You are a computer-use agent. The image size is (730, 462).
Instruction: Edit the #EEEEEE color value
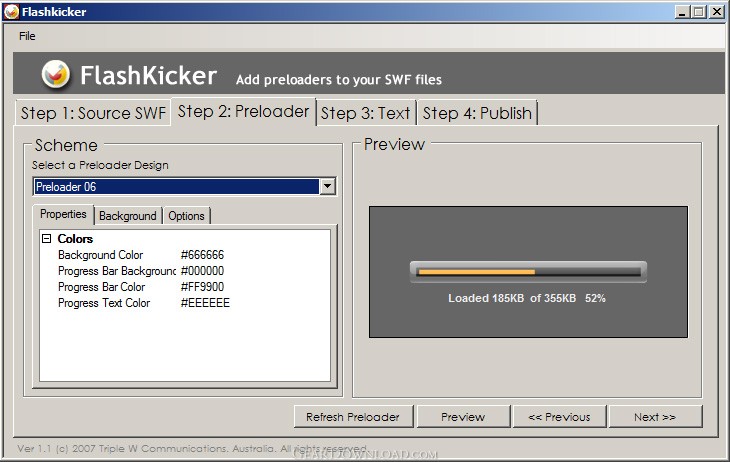205,303
